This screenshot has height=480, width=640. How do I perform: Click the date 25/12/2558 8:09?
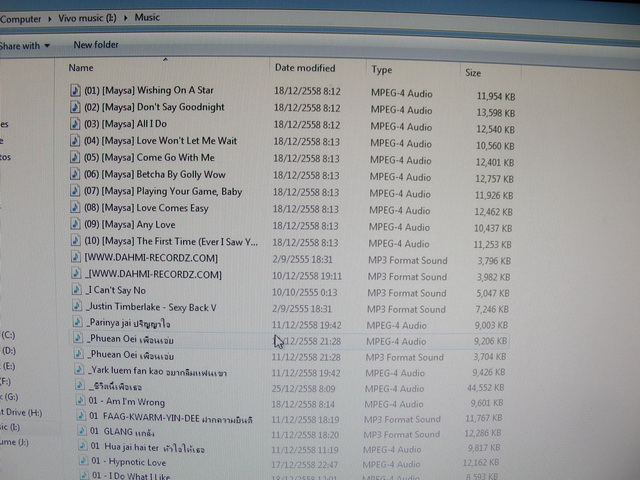303,389
